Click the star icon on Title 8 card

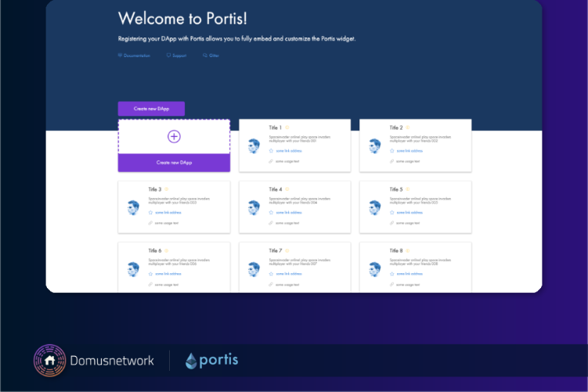pos(392,274)
